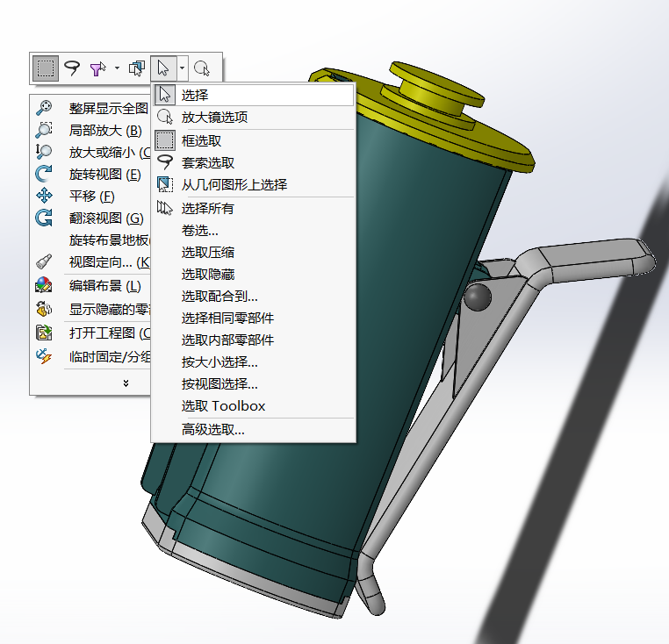
Task: Click the previous selection toolbar icon
Action: pos(137,68)
